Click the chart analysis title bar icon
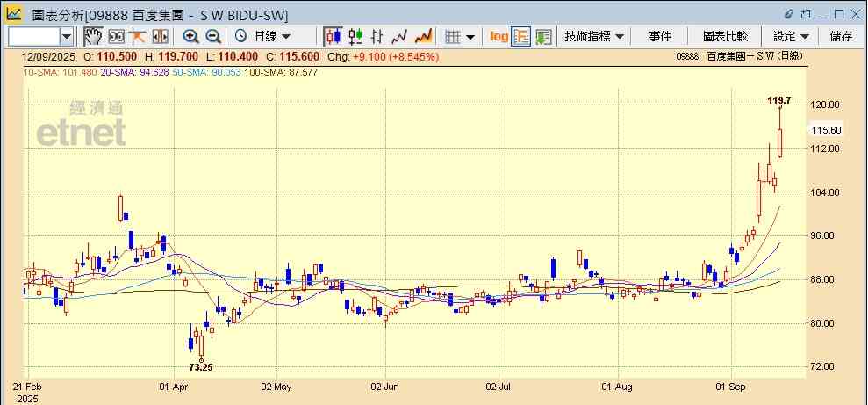Image resolution: width=868 pixels, height=405 pixels. [x=13, y=14]
